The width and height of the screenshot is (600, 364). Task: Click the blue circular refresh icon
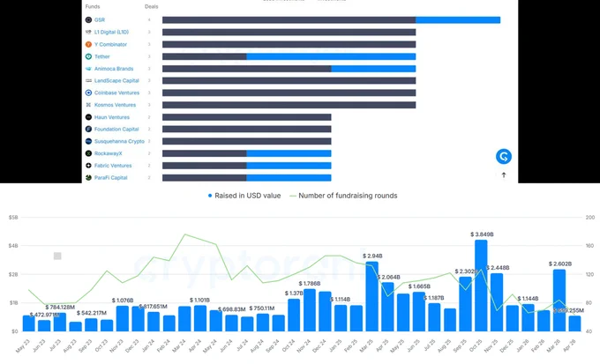click(504, 156)
